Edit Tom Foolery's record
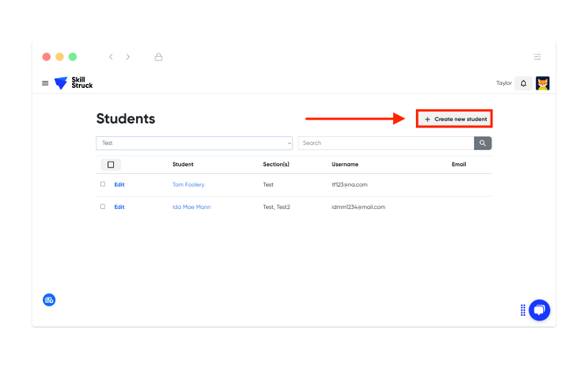588x367 pixels. (x=119, y=185)
